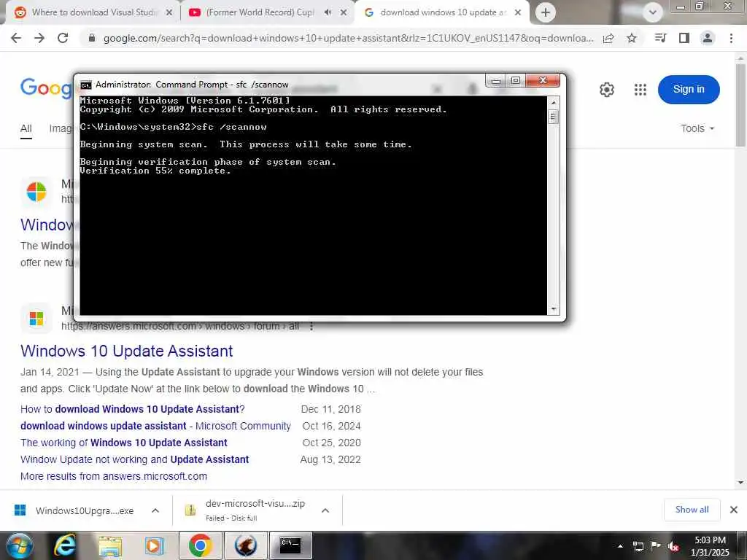Go back in Chrome browser

click(x=16, y=38)
